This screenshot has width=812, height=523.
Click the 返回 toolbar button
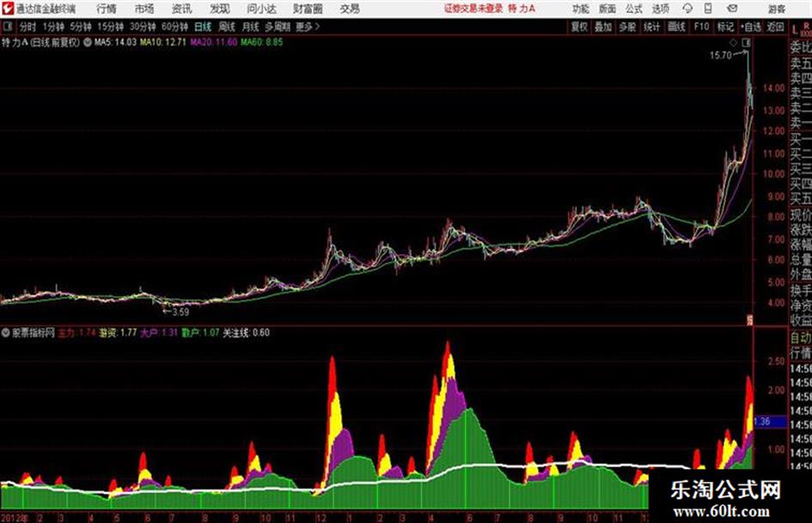click(775, 27)
